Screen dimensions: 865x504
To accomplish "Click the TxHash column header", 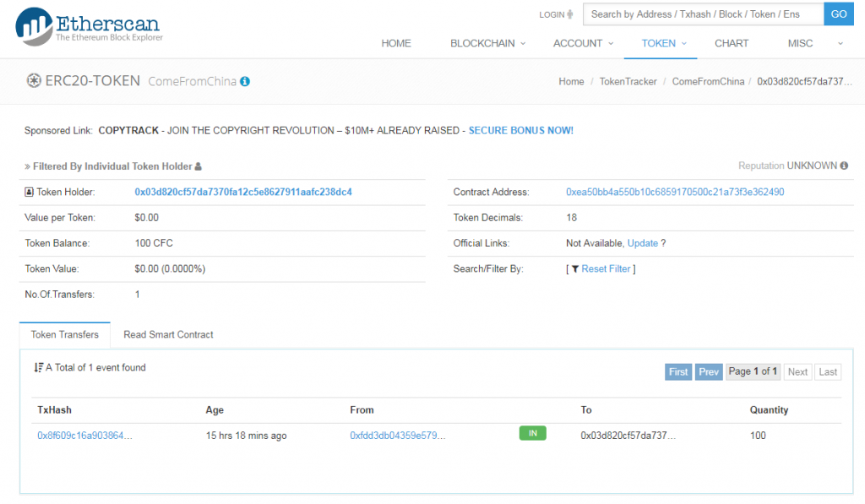I will (x=54, y=409).
